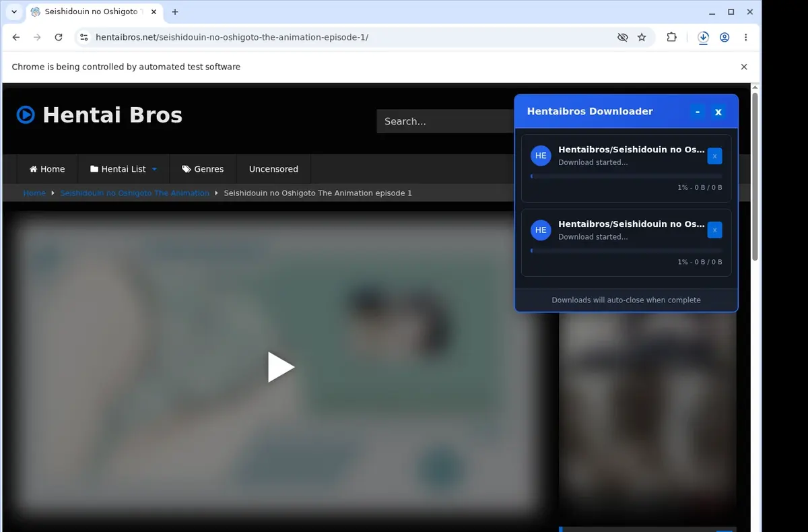Bookmark this page with the star icon

click(642, 38)
